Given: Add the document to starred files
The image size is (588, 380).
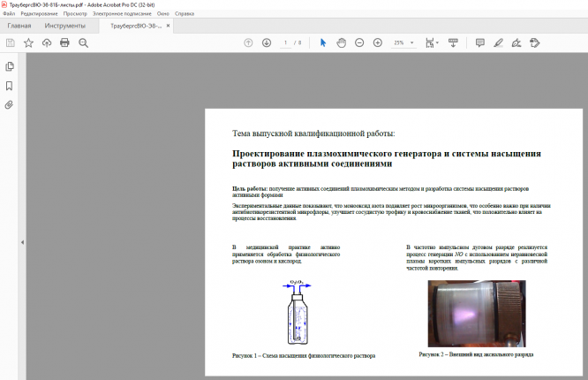Looking at the screenshot, I should pos(28,42).
